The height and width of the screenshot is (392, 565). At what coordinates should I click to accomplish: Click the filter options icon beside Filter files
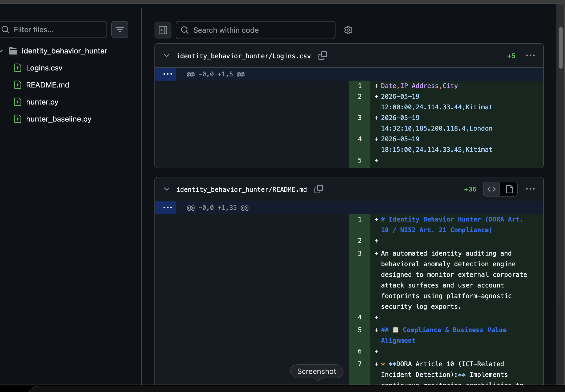[x=120, y=30]
